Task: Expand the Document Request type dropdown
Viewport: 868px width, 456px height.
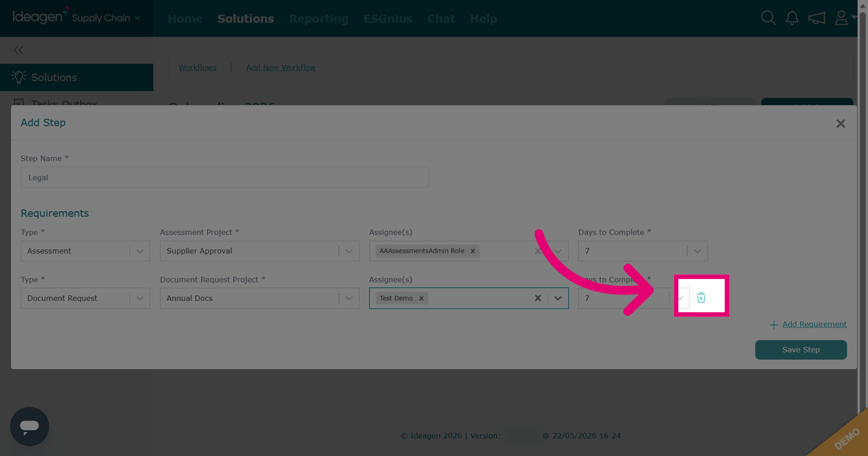Action: 140,298
